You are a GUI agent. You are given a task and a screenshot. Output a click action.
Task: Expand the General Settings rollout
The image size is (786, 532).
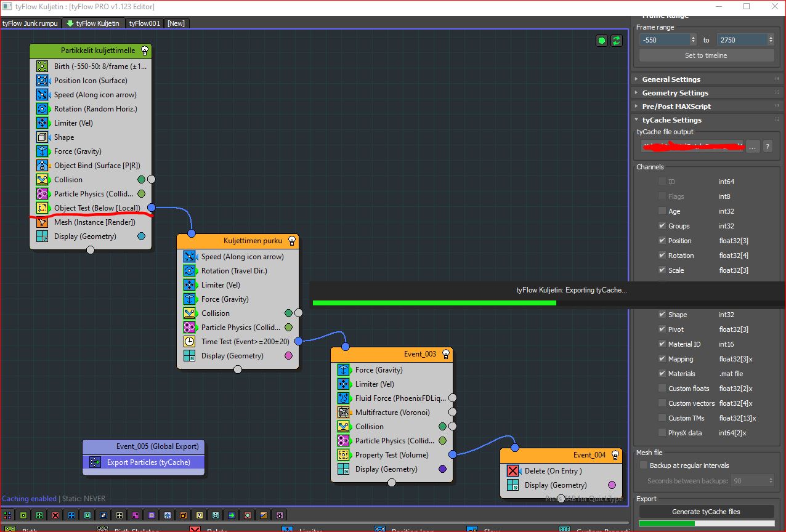tap(707, 79)
